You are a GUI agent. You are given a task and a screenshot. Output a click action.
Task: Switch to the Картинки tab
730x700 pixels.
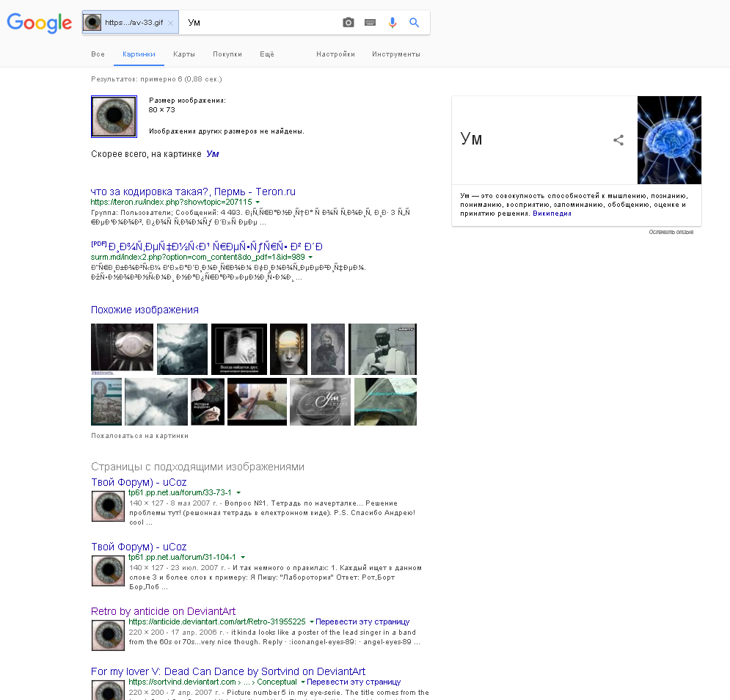[x=139, y=54]
